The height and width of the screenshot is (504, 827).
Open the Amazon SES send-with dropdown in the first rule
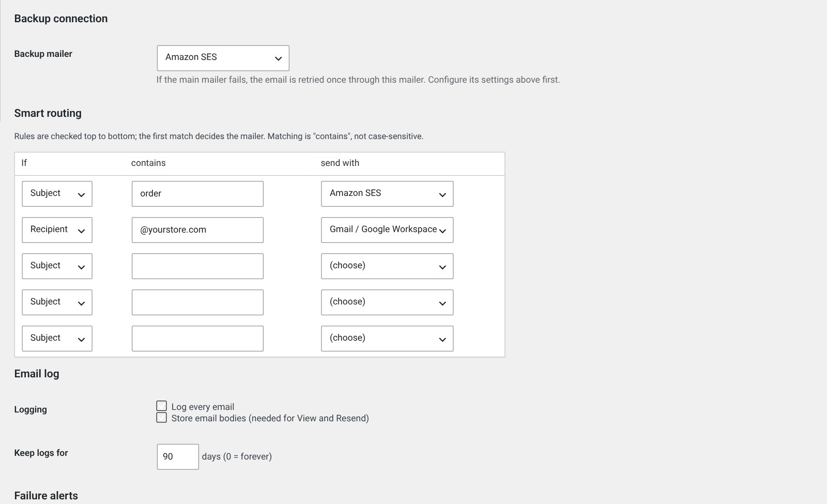point(387,194)
